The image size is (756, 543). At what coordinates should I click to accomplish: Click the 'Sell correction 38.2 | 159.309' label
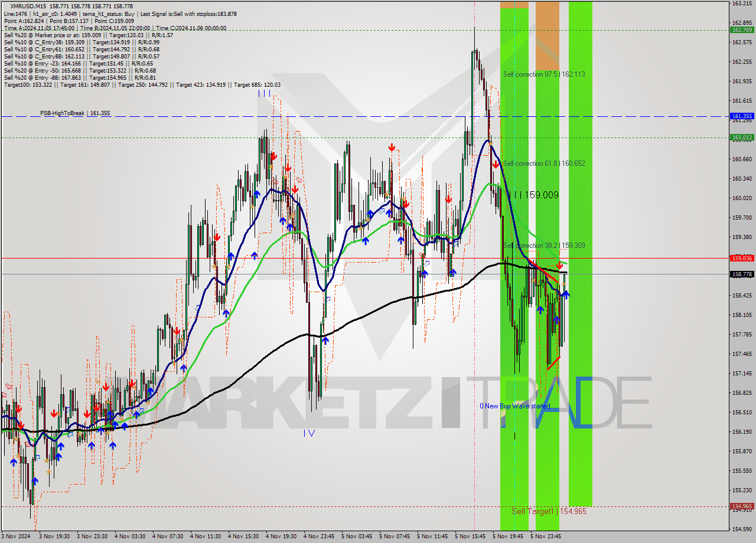(544, 246)
